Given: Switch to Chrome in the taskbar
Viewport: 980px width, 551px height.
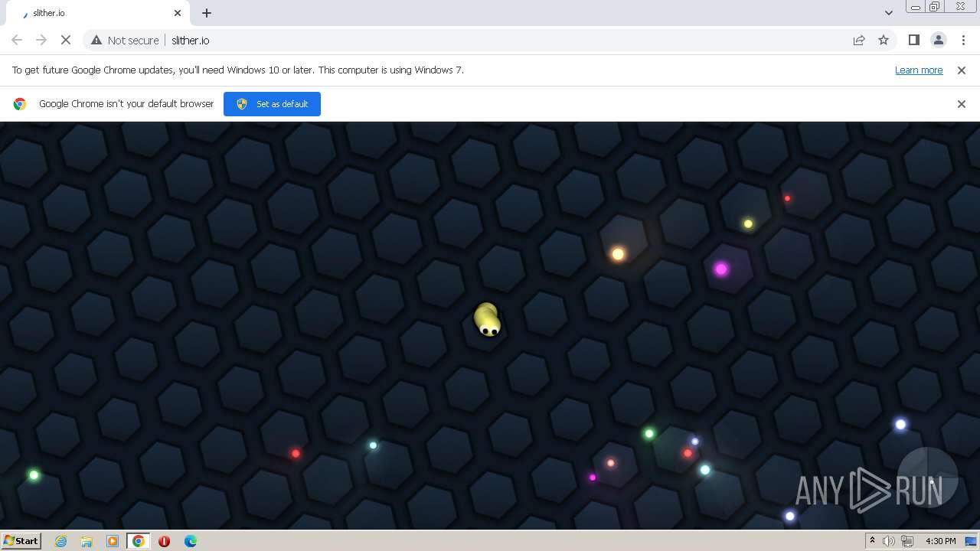Looking at the screenshot, I should tap(139, 541).
